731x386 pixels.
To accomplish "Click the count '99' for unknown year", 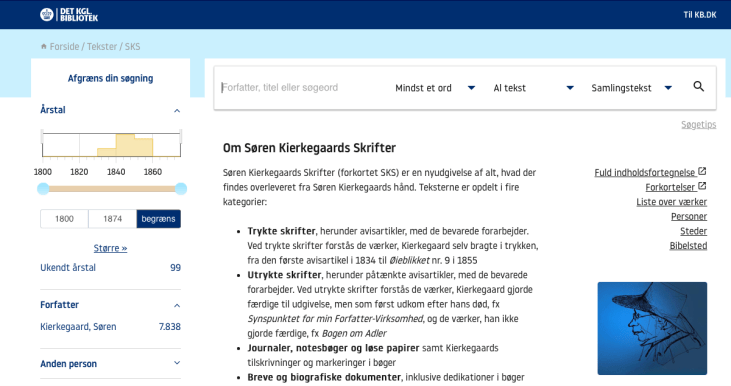I will coord(175,268).
